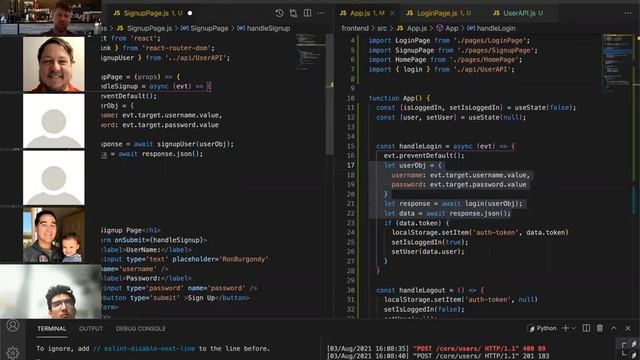Click 'onSubmit={handleSignup}' in the form tag
Viewport: 640px width, 360px height.
tap(159, 240)
